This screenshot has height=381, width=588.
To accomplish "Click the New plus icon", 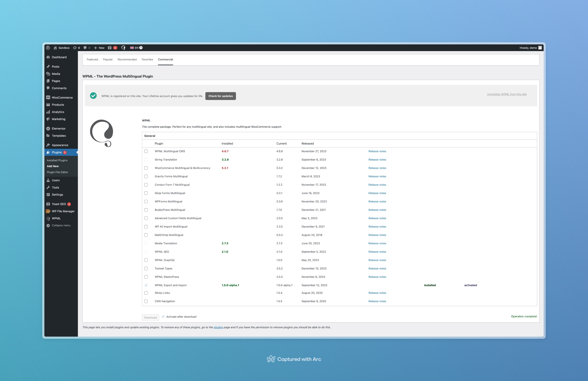I will [95, 48].
